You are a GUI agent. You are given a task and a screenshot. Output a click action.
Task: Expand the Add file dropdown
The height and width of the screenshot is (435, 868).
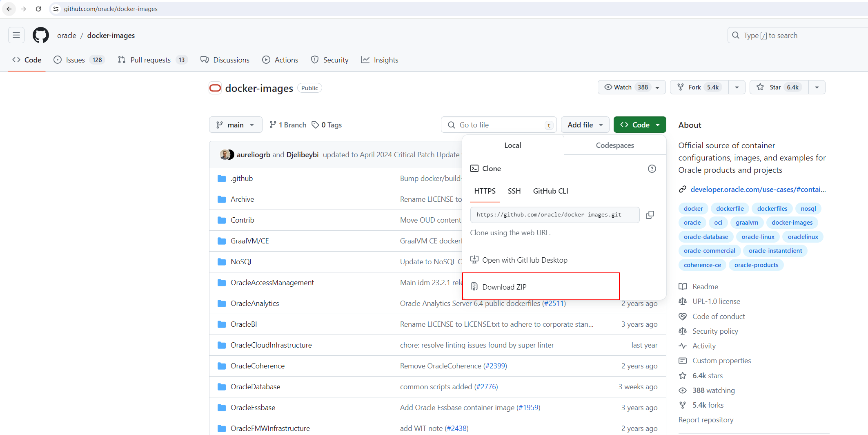(585, 125)
